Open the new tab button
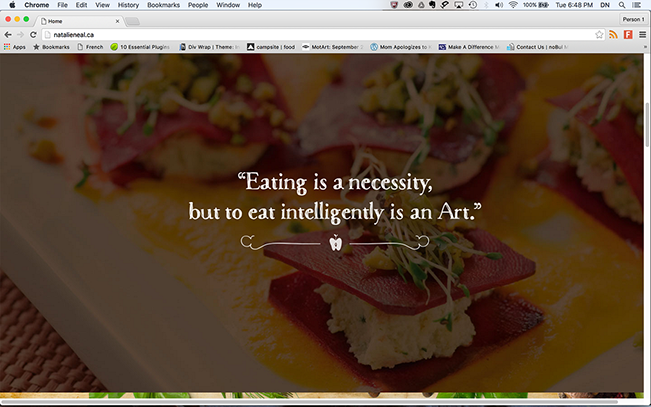 (133, 20)
